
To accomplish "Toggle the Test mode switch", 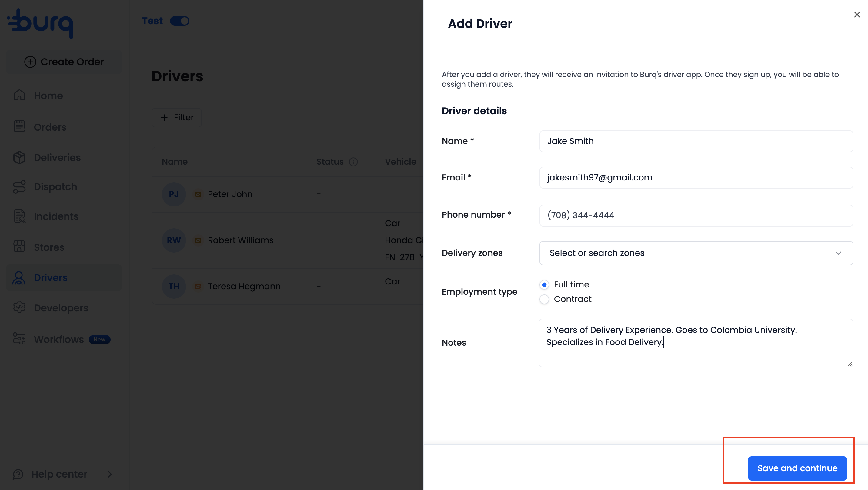I will pyautogui.click(x=180, y=21).
